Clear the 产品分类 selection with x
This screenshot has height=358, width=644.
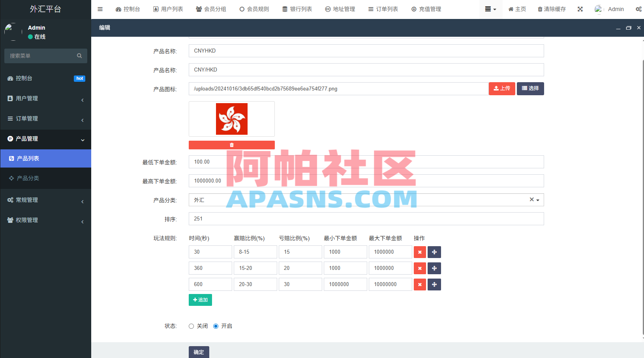pyautogui.click(x=531, y=200)
